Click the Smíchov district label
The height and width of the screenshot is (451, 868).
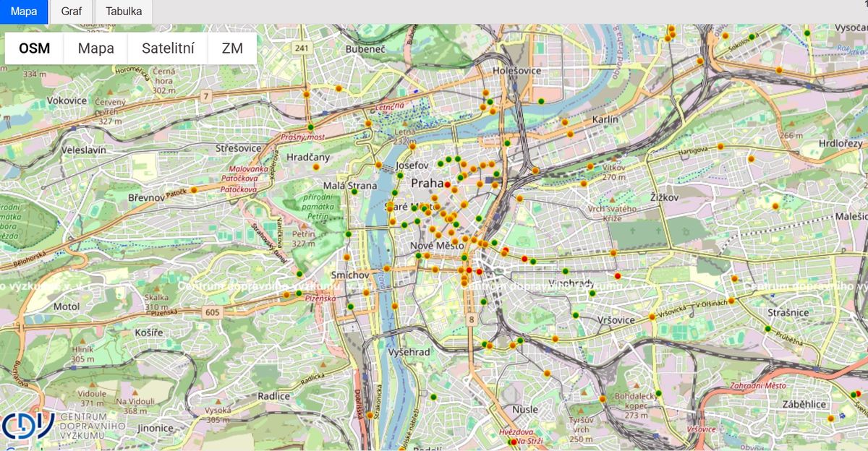click(350, 276)
